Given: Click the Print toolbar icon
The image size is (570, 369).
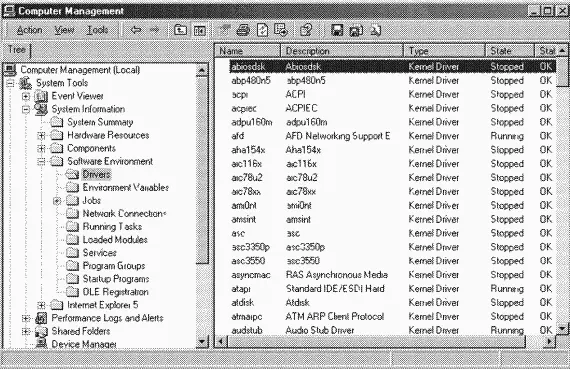Looking at the screenshot, I should 243,30.
